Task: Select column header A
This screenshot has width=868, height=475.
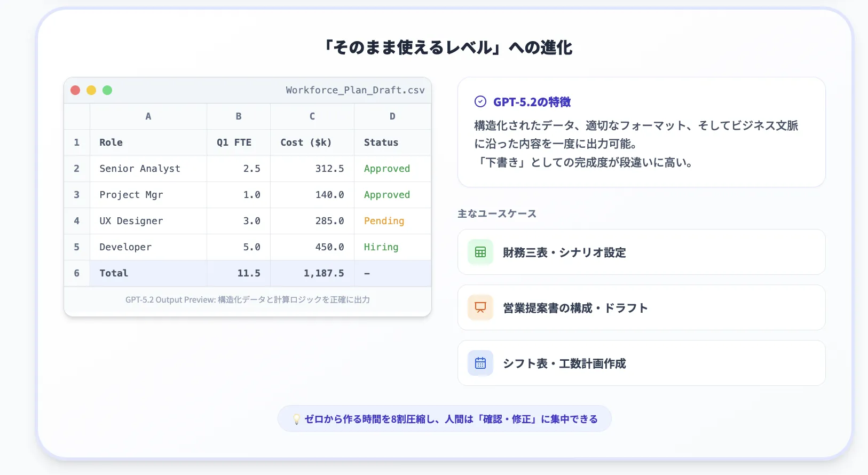Action: (148, 116)
